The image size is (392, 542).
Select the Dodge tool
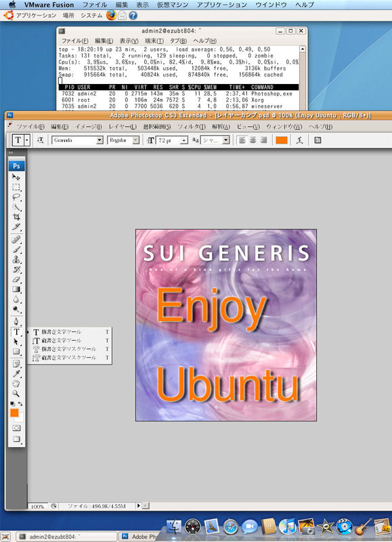click(16, 310)
